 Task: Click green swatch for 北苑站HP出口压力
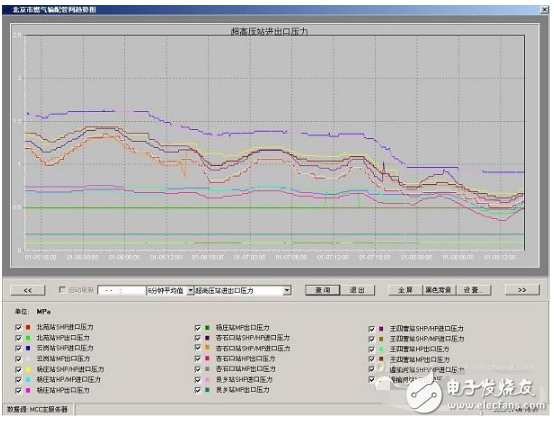(x=28, y=338)
